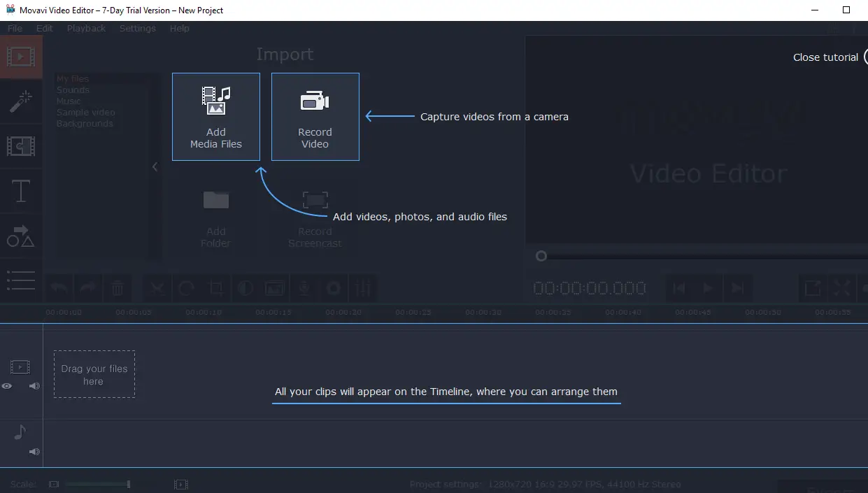Open the Filters magic wand tab
This screenshot has height=493, width=868.
(x=21, y=101)
